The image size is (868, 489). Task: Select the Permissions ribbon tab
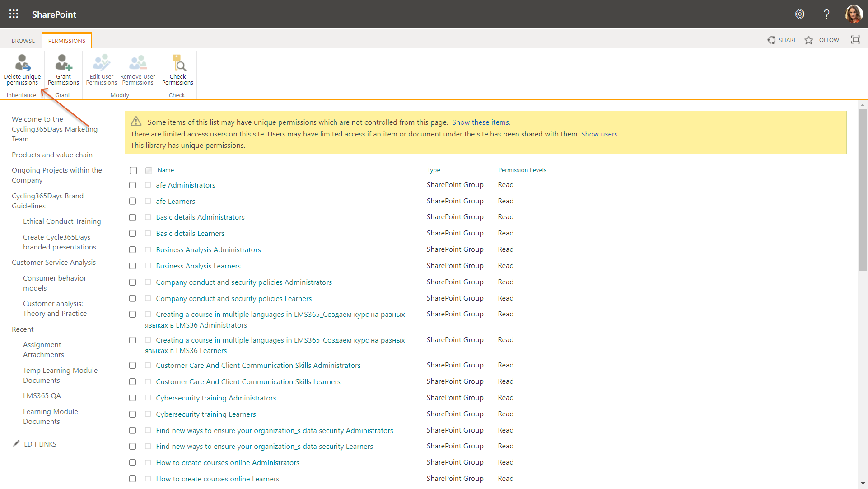67,41
